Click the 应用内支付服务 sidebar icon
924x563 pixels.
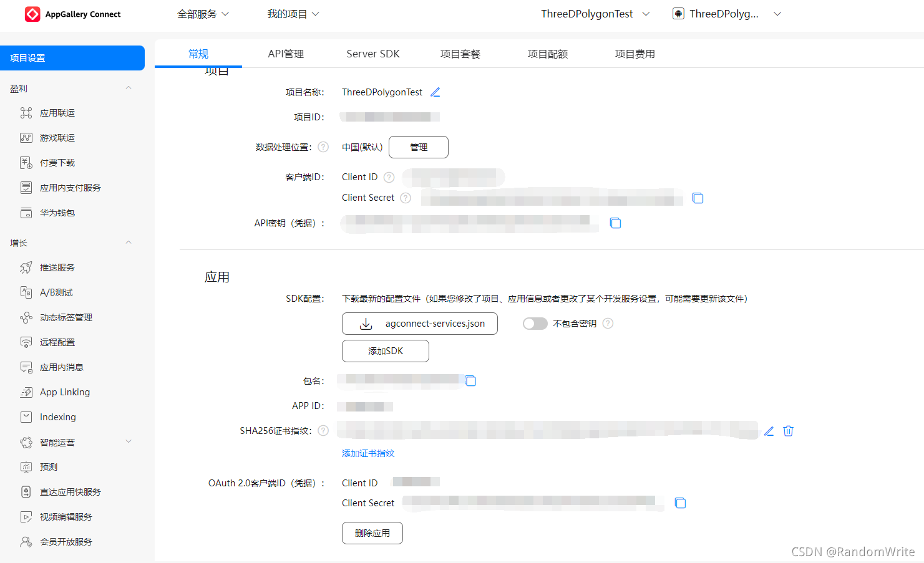coord(26,188)
